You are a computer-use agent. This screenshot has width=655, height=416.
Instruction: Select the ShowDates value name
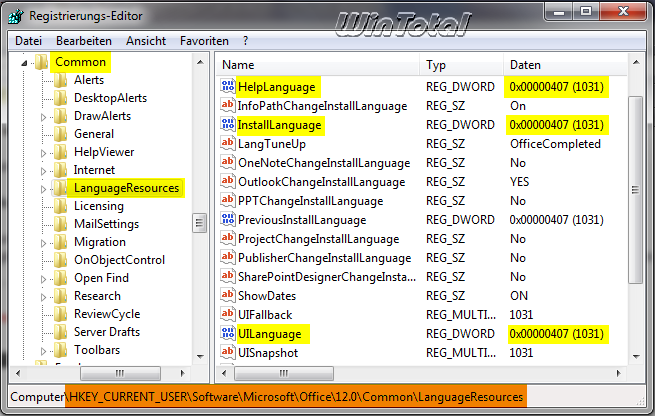tap(267, 296)
